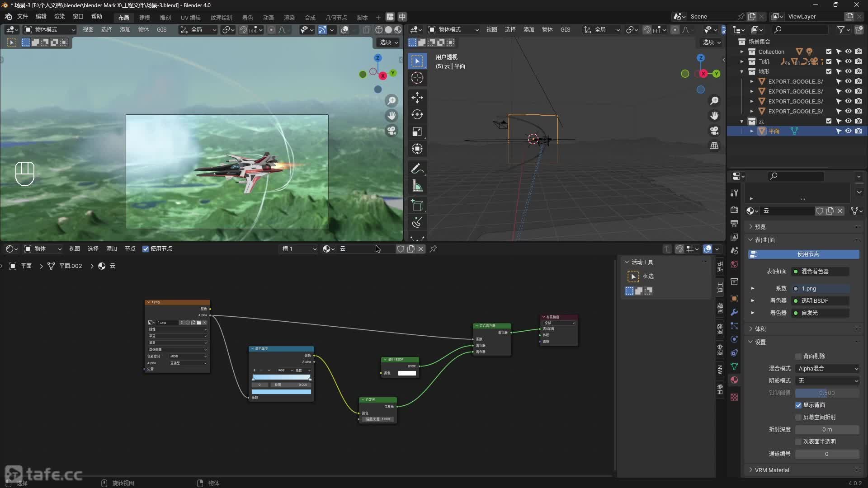The width and height of the screenshot is (868, 488).
Task: Select the Measure tool
Action: point(417,186)
